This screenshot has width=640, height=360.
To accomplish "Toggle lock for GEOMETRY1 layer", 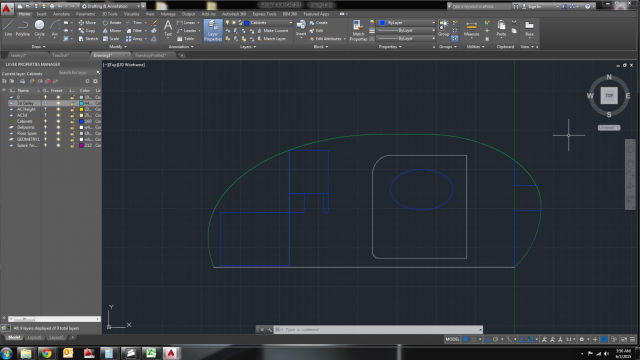I will pyautogui.click(x=72, y=139).
